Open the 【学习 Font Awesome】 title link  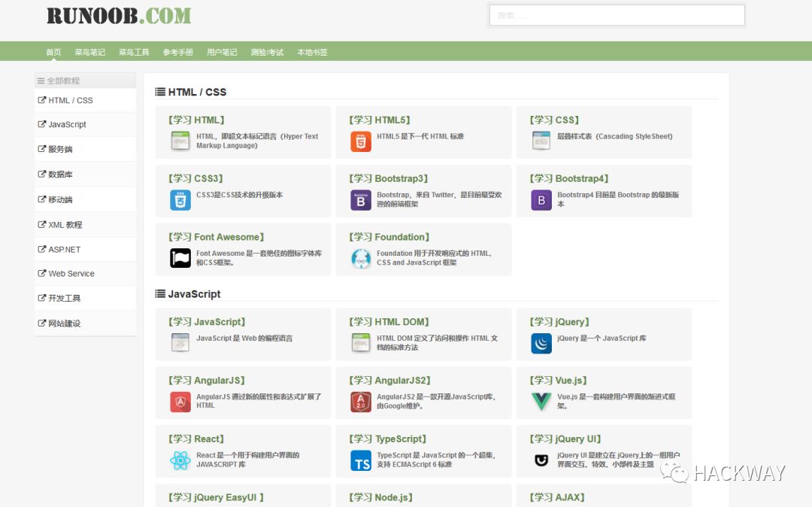click(x=216, y=237)
